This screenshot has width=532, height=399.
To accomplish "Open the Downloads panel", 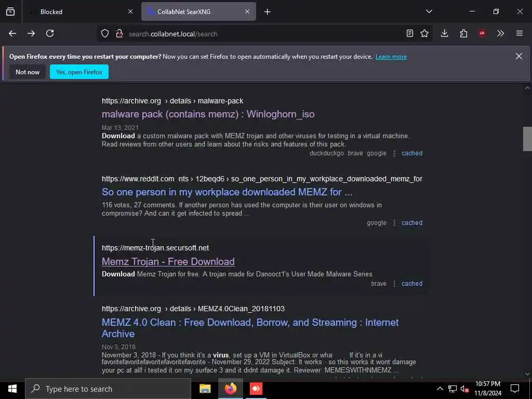I will [445, 33].
